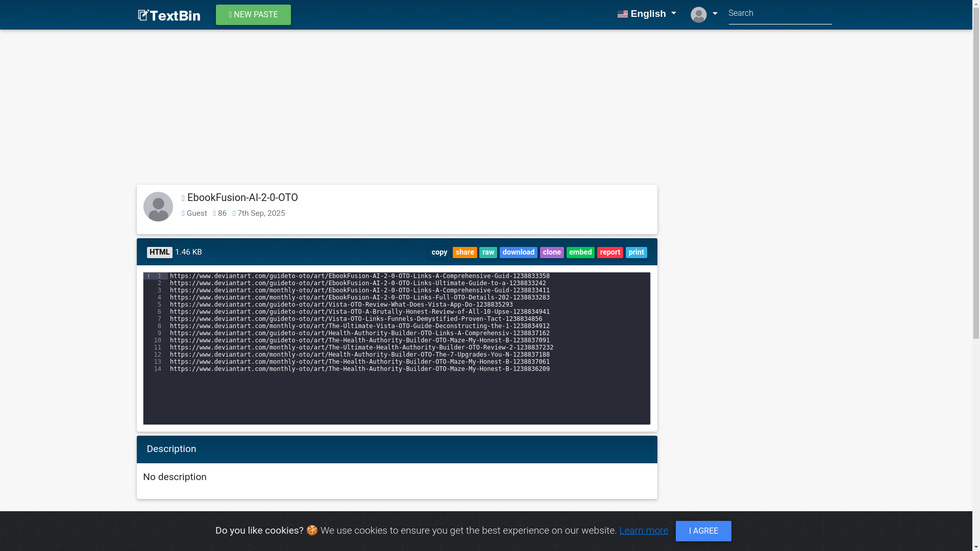
Task: Click line 9 Health-Authority-Builder Links URL
Action: tap(360, 333)
